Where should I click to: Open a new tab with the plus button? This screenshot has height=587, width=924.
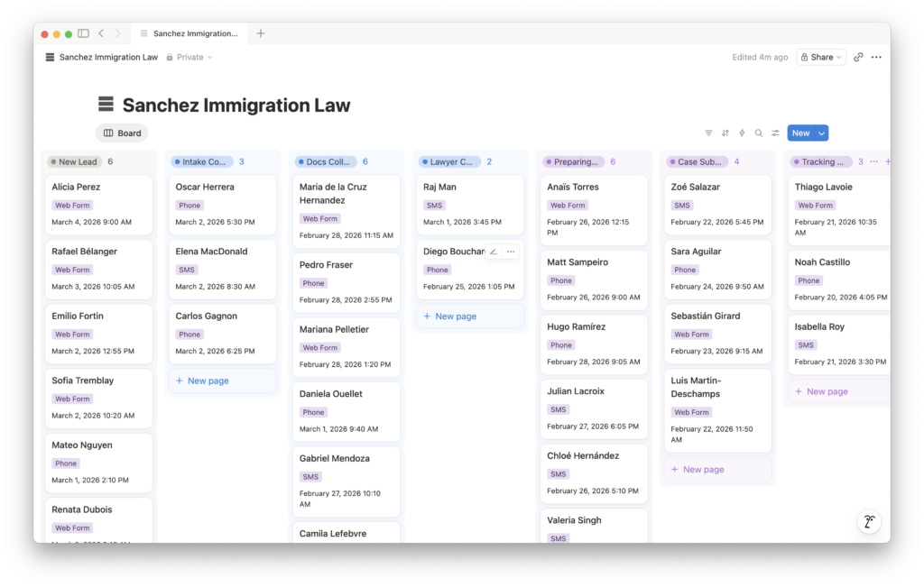pos(261,33)
